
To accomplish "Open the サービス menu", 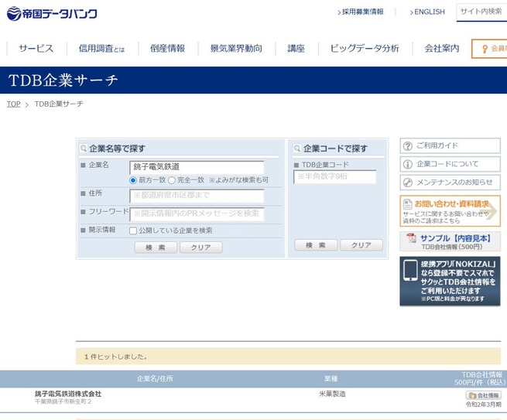I will click(x=36, y=49).
